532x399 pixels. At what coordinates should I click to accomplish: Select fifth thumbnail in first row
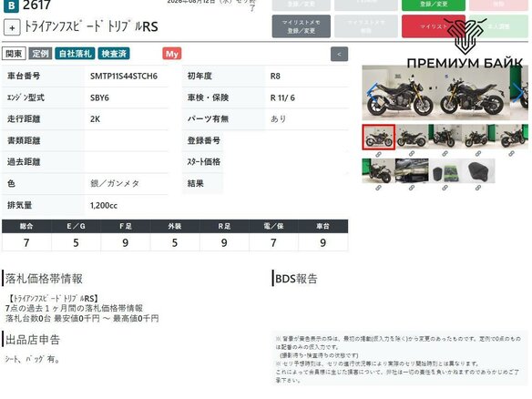[512, 137]
